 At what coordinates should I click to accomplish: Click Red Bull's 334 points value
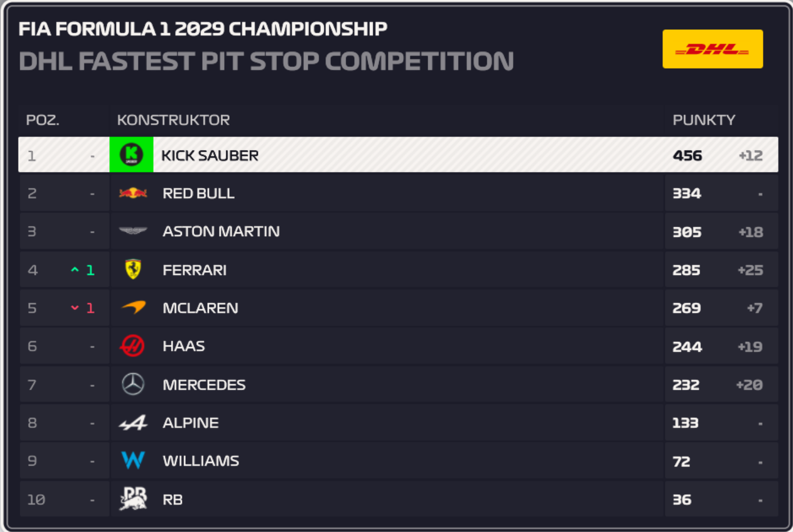(687, 193)
